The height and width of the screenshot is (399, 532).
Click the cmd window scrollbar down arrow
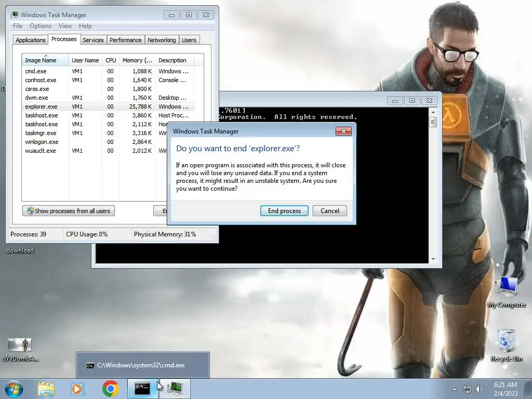[433, 259]
